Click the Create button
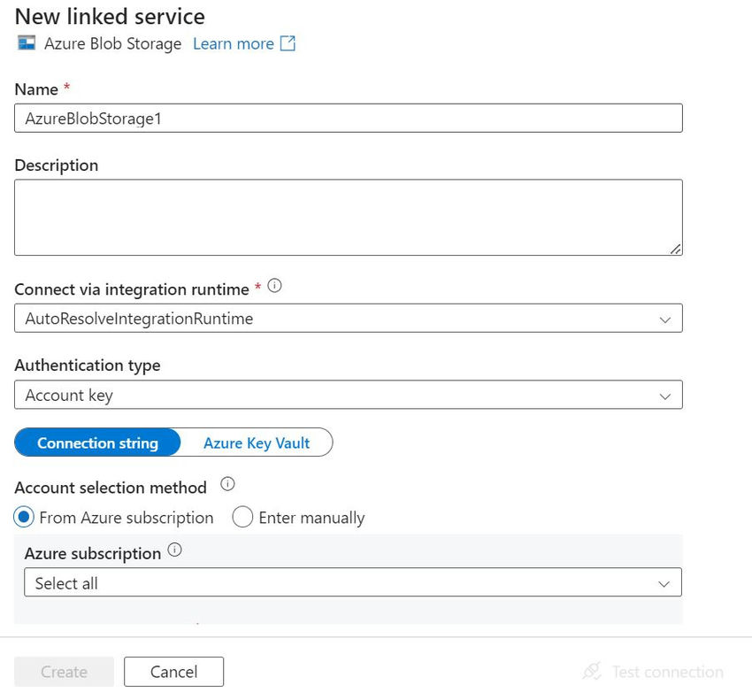This screenshot has height=700, width=752. (65, 672)
